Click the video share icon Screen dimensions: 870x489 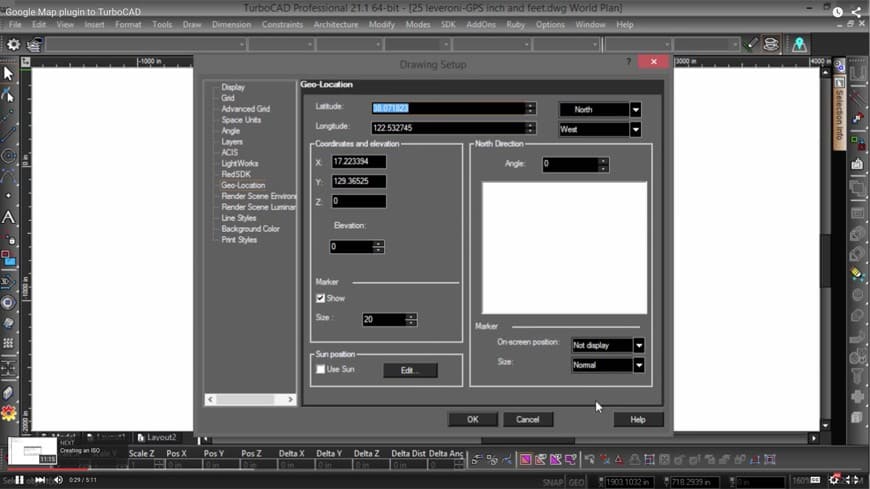(857, 12)
